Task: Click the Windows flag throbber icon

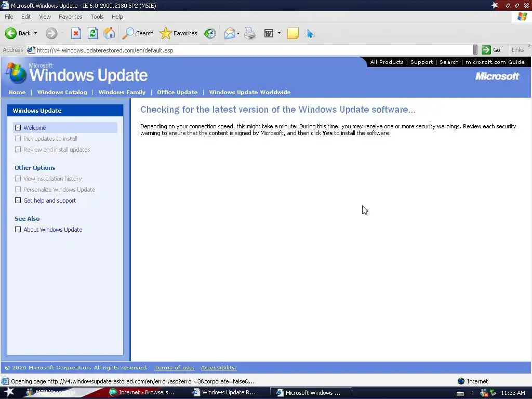Action: pyautogui.click(x=522, y=17)
